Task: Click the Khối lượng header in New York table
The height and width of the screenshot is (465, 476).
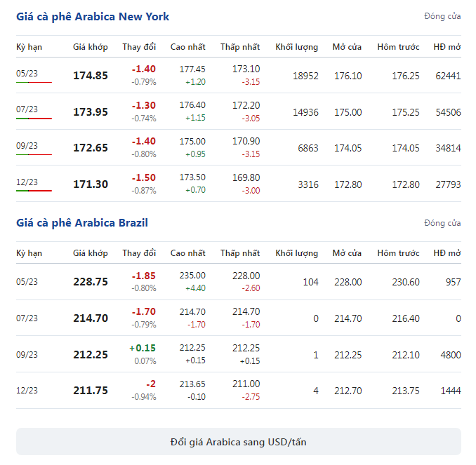Action: 296,47
